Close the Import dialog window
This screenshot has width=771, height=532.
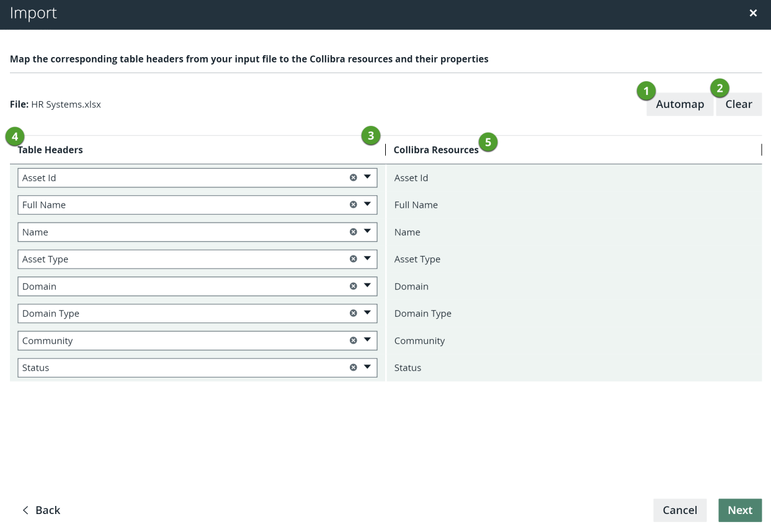[753, 13]
